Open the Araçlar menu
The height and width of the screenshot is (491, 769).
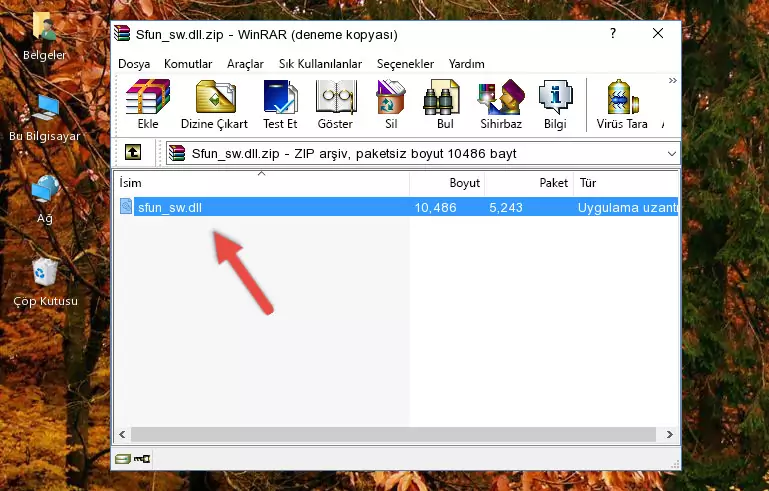click(245, 64)
